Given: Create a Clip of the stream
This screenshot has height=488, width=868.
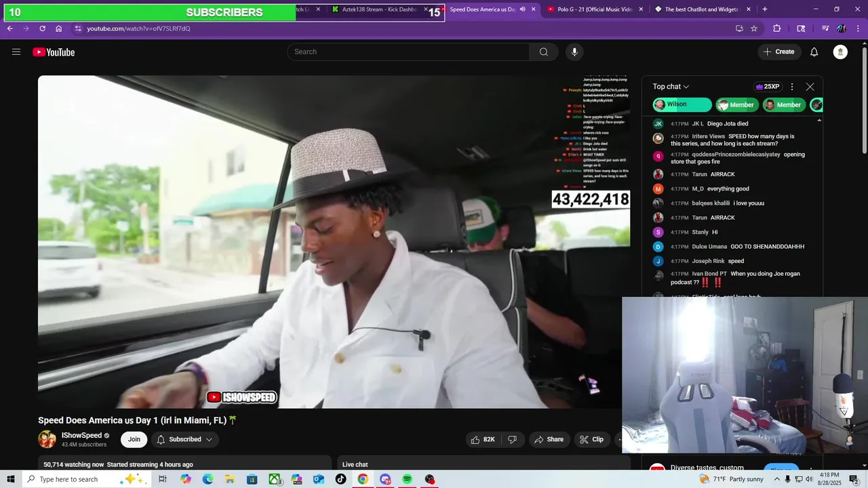Looking at the screenshot, I should pos(591,440).
